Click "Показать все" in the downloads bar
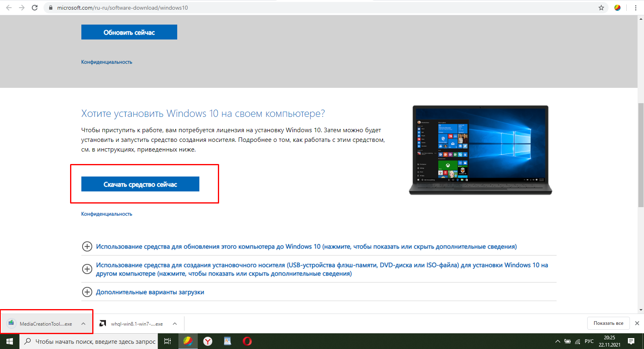644x349 pixels. click(x=608, y=323)
